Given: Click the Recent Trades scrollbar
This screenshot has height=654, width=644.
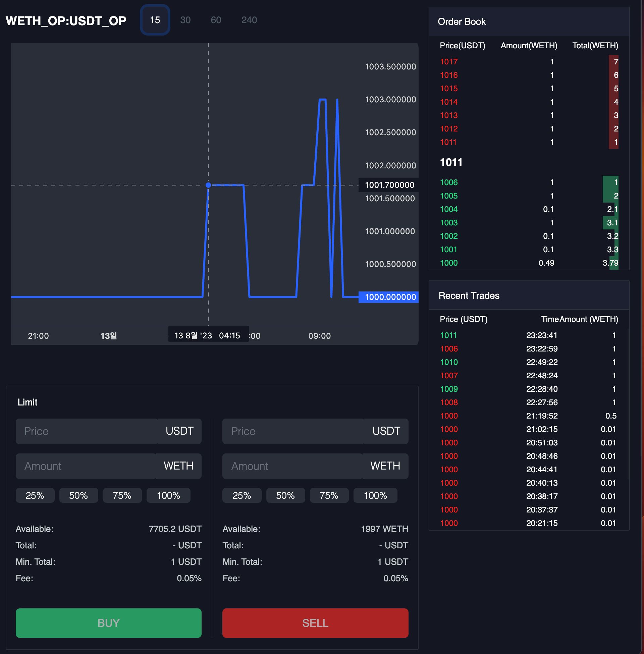Looking at the screenshot, I should (628, 404).
